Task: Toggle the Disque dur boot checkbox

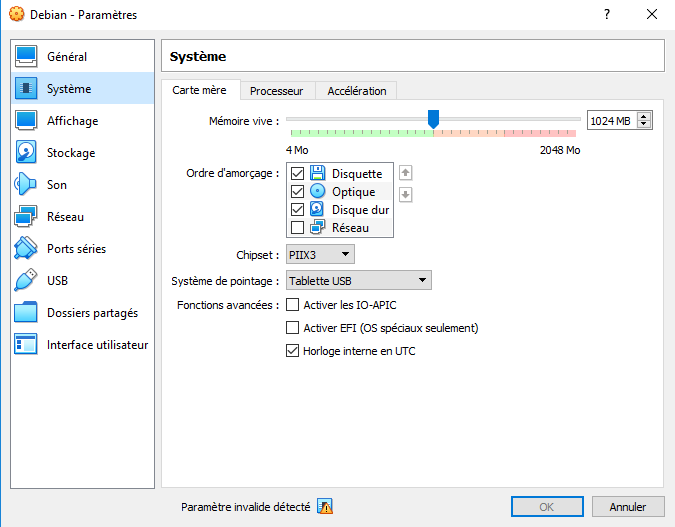Action: (297, 210)
